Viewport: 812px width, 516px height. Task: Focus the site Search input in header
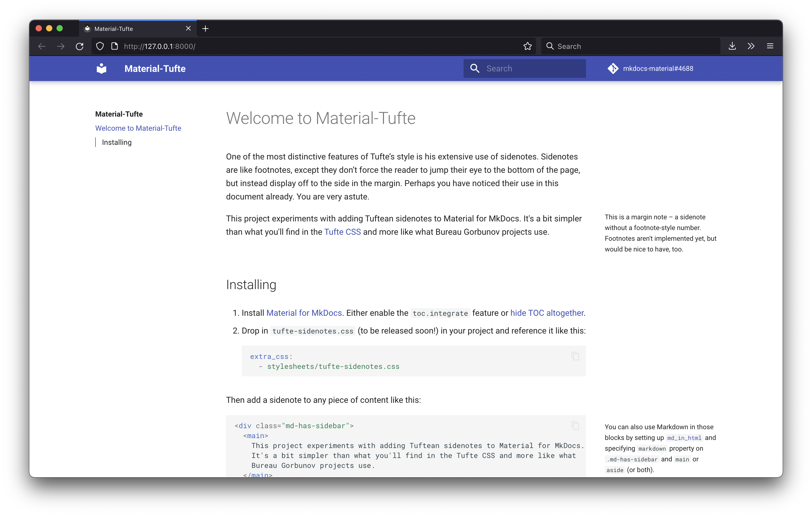pyautogui.click(x=525, y=68)
